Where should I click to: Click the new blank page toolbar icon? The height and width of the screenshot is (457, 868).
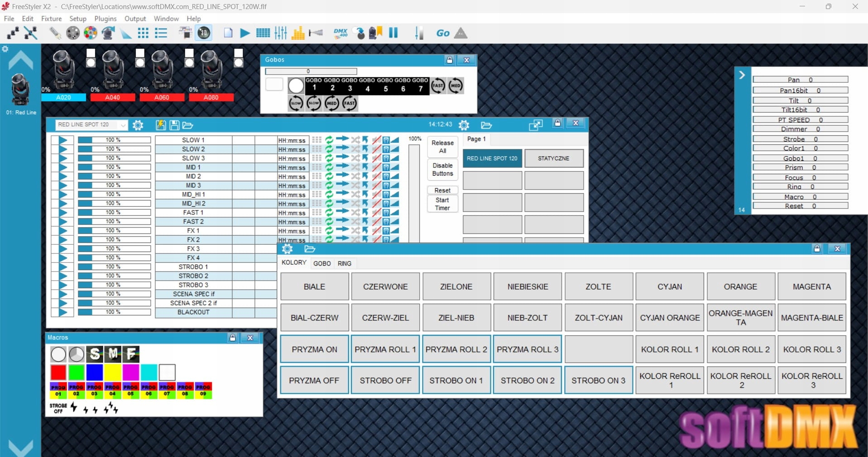tap(228, 33)
